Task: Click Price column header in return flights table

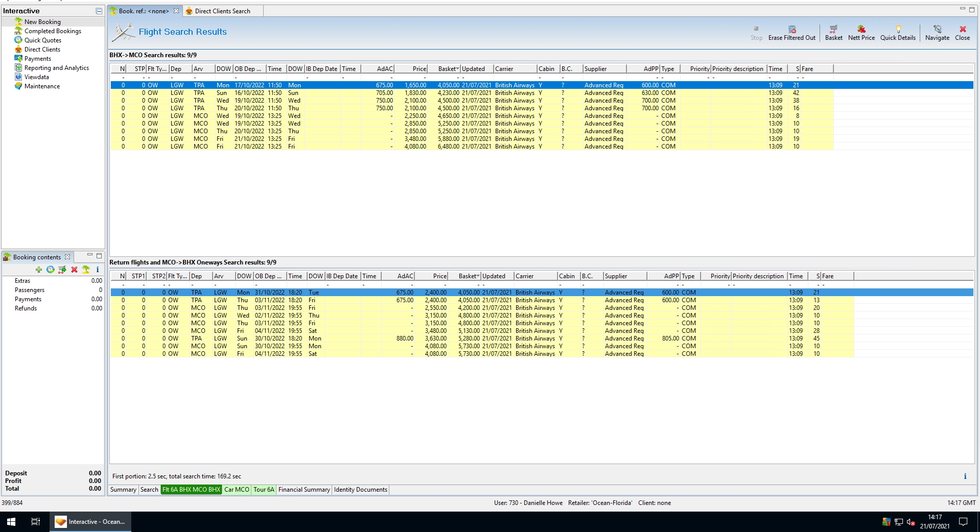Action: [432, 276]
